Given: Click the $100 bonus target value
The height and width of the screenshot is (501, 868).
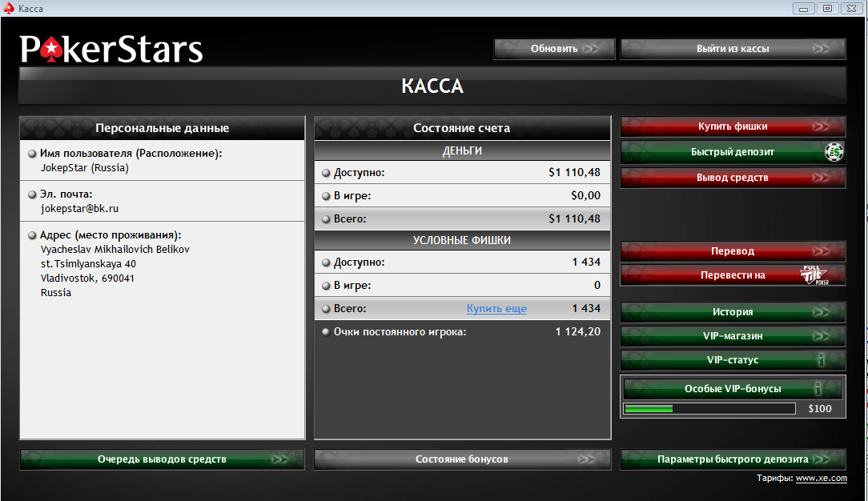Looking at the screenshot, I should pos(820,409).
